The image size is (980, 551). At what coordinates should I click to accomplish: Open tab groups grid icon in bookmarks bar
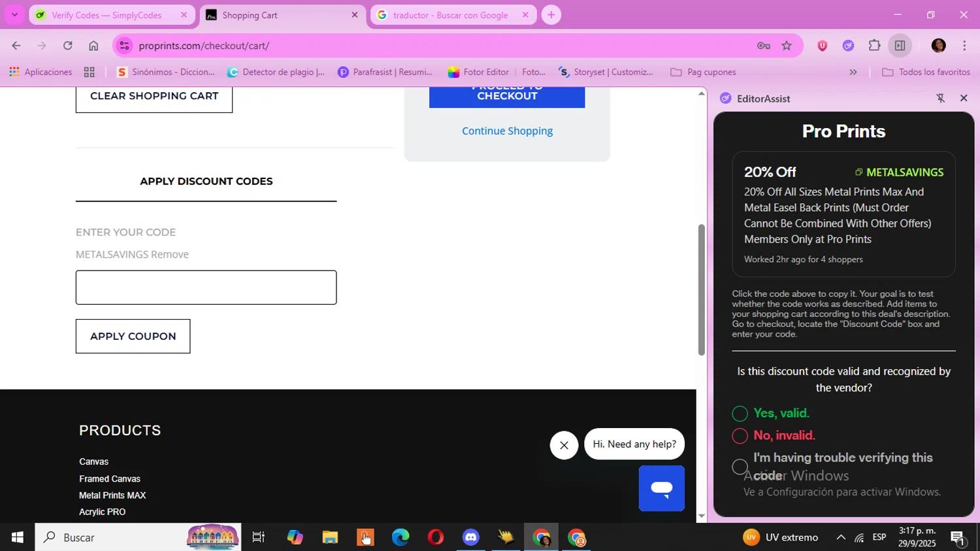[90, 72]
